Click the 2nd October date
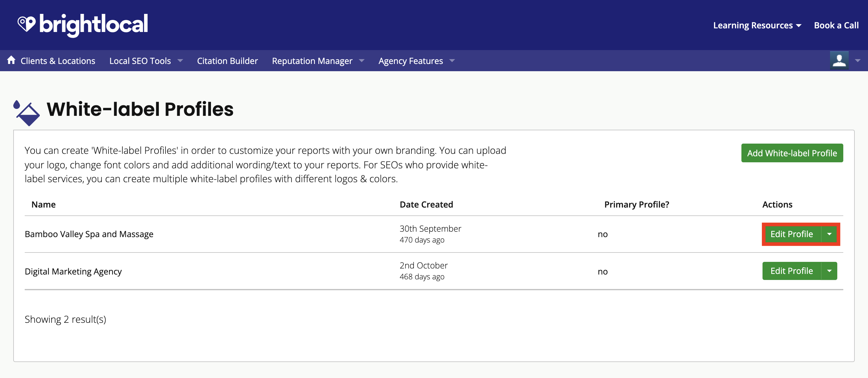 point(423,265)
